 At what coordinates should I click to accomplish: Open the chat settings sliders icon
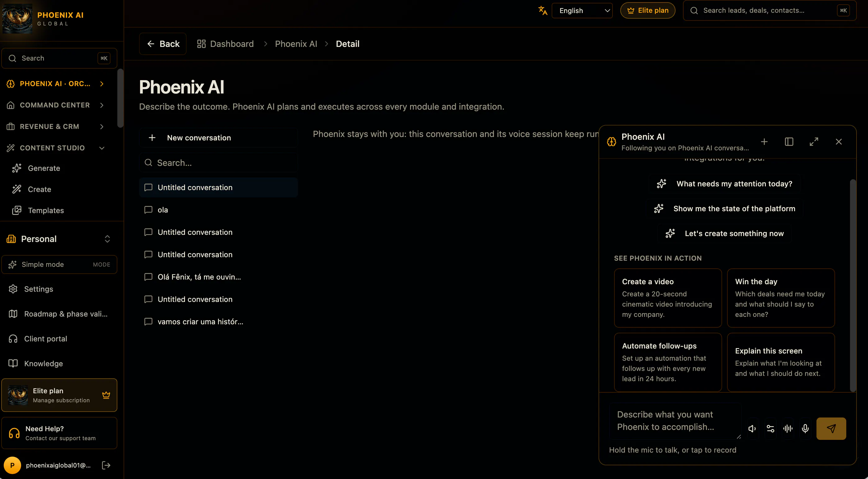tap(770, 428)
